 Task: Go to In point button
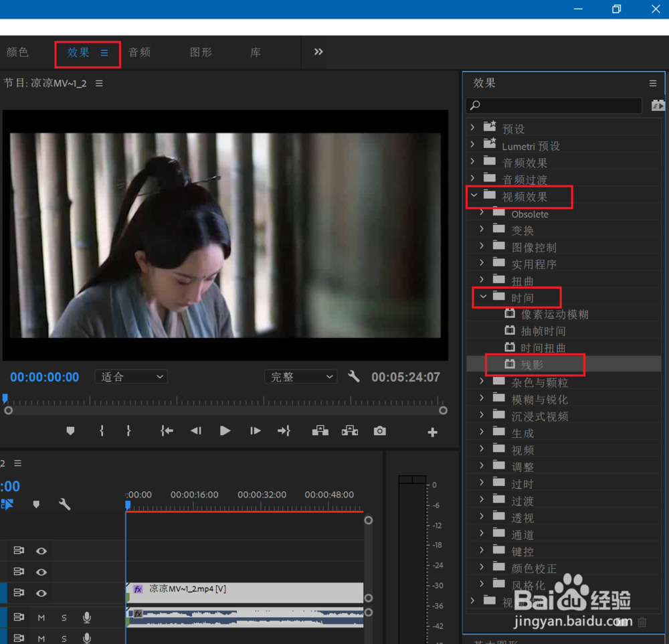[x=167, y=431]
